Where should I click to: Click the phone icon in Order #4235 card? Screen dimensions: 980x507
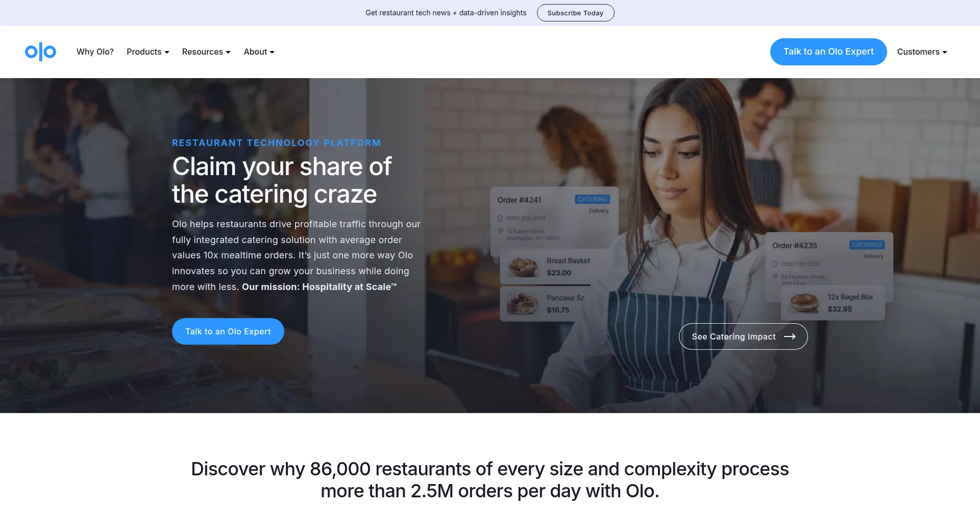pos(775,264)
